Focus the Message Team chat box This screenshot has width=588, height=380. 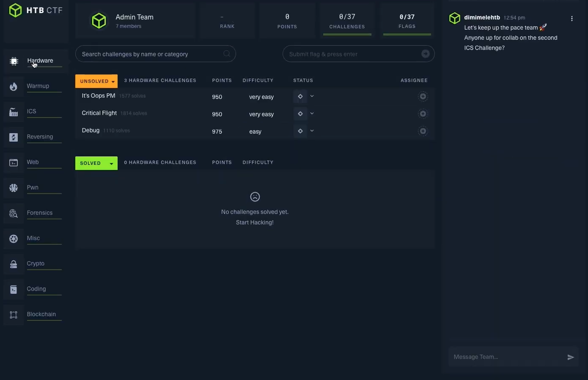click(513, 357)
